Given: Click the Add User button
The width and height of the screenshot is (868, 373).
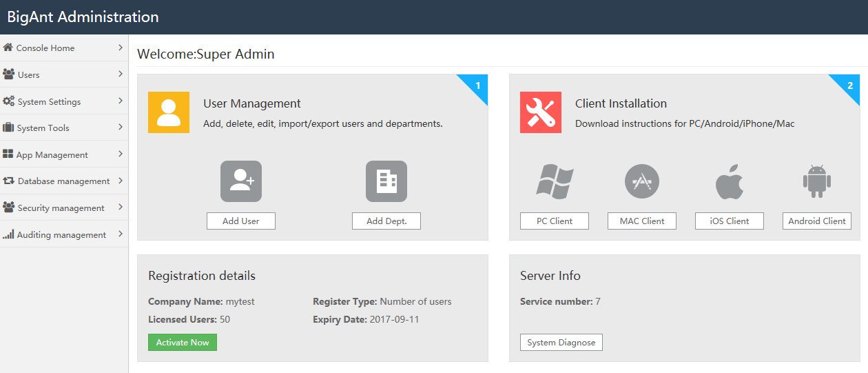Looking at the screenshot, I should (x=241, y=221).
